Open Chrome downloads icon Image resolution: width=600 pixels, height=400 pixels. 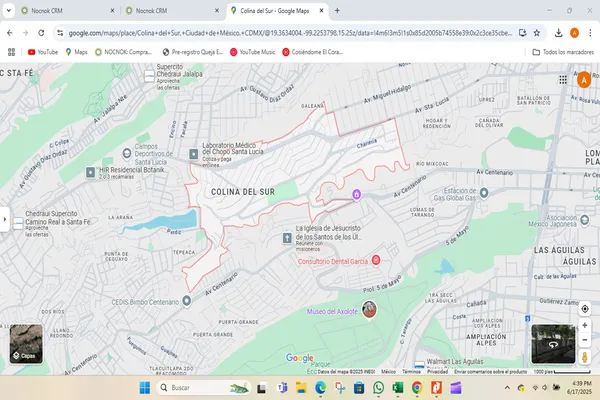558,33
